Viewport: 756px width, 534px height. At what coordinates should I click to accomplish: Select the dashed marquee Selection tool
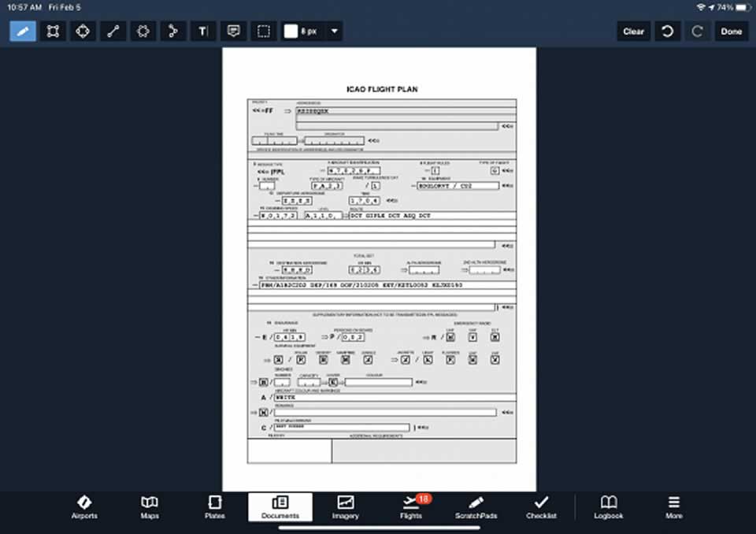tap(264, 32)
